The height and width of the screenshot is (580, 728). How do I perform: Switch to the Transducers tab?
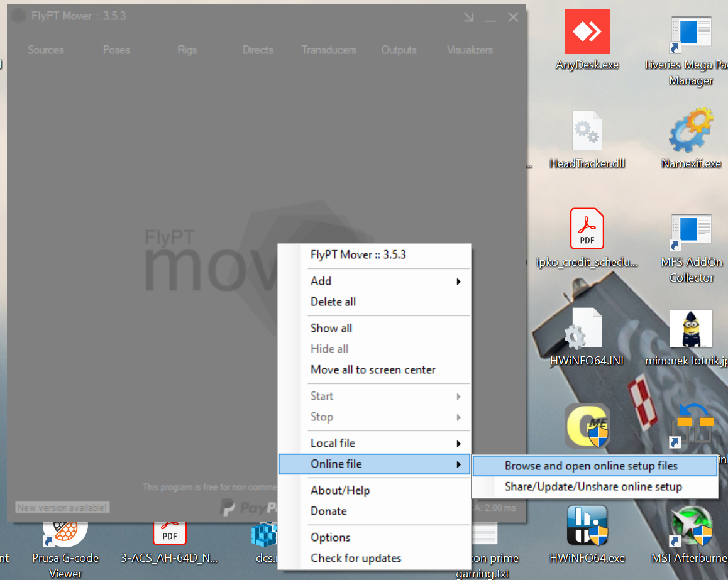coord(328,50)
